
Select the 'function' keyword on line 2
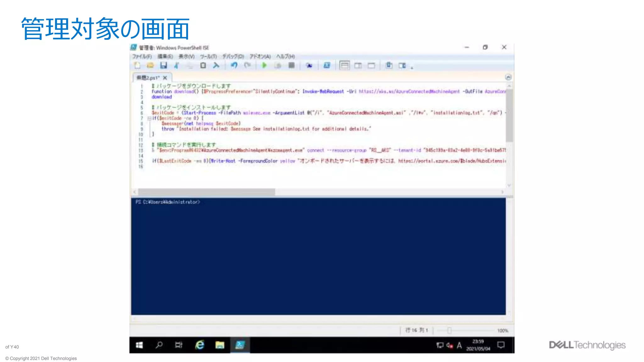point(162,91)
